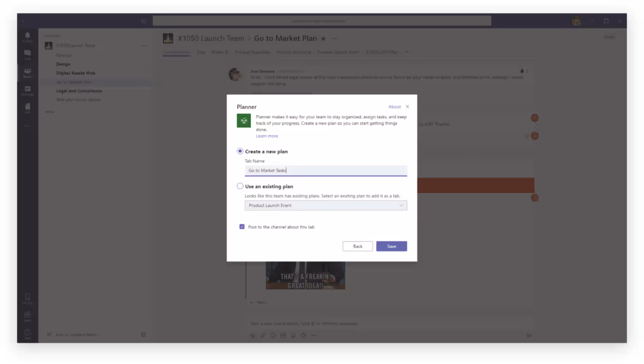Click X1050 Launch Team in the channel header

(211, 38)
